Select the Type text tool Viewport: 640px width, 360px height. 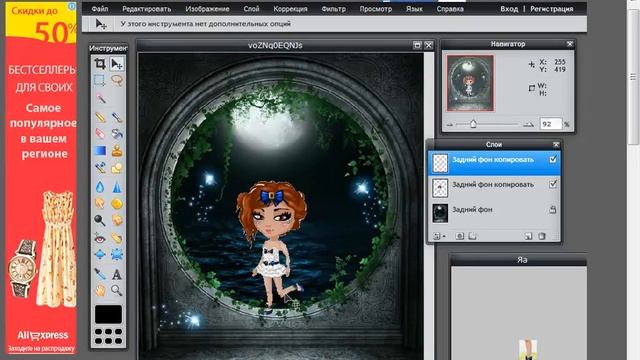click(x=117, y=274)
